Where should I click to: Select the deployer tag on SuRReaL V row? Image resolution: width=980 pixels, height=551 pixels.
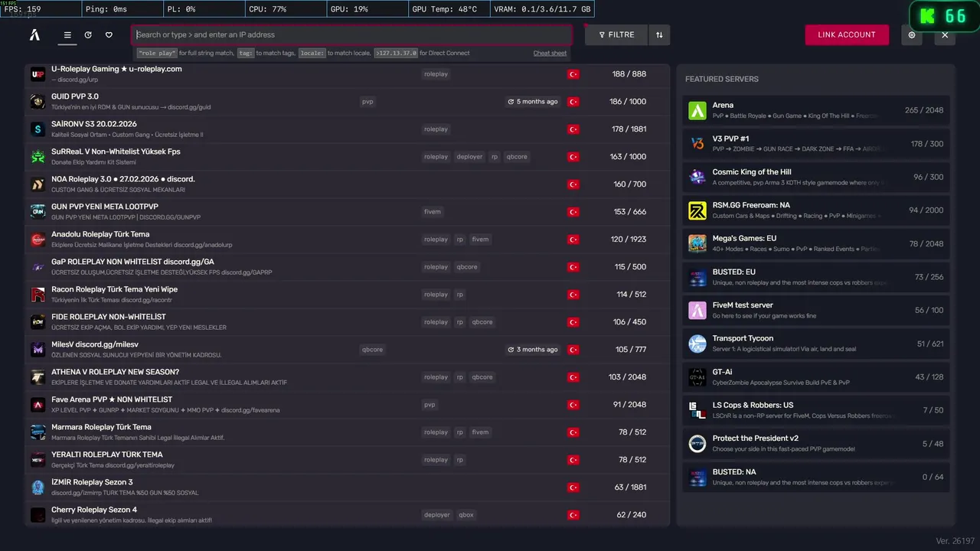pyautogui.click(x=469, y=157)
